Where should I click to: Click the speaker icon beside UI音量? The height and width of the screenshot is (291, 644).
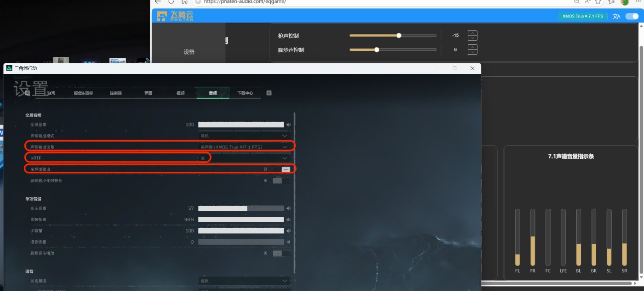(289, 230)
